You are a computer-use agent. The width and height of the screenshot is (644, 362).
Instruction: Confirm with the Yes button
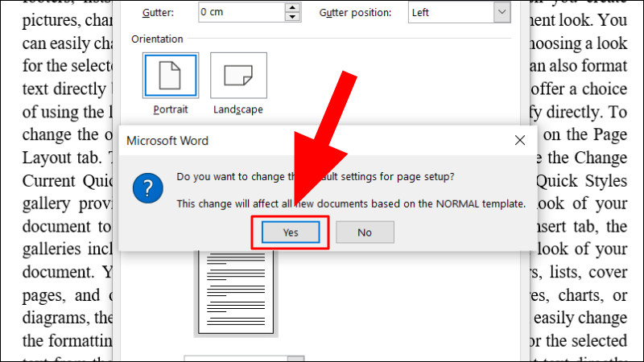click(291, 232)
